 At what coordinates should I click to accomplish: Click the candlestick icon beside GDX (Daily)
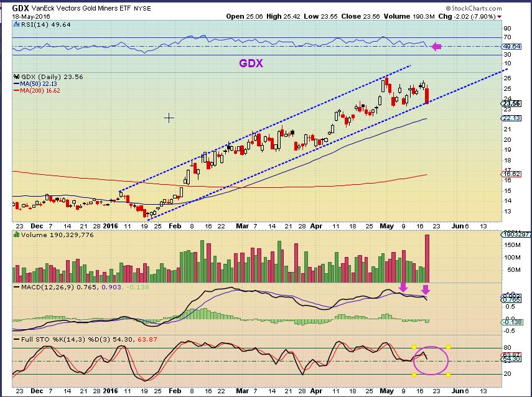[16, 77]
